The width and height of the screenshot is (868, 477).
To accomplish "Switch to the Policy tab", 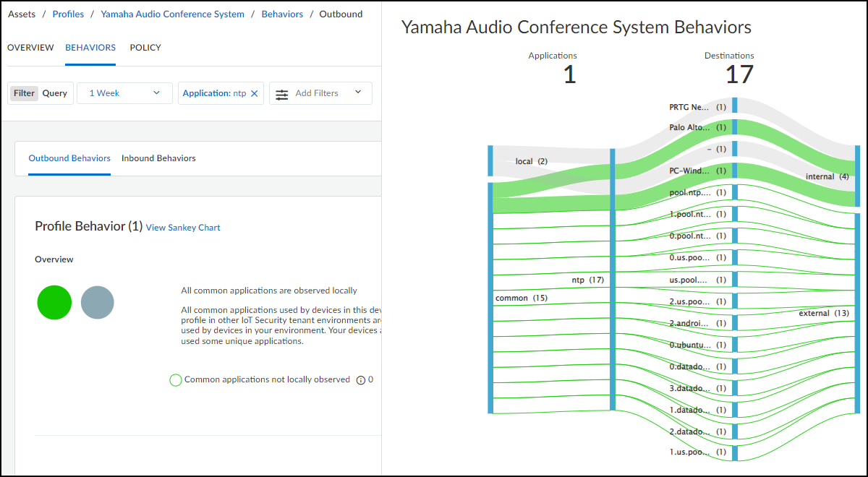I will point(145,48).
